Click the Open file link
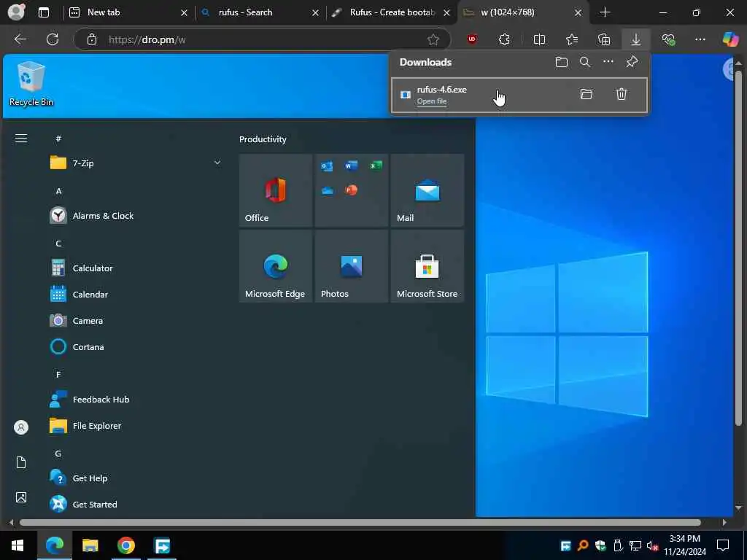Screen dimensions: 747x560 [432, 101]
